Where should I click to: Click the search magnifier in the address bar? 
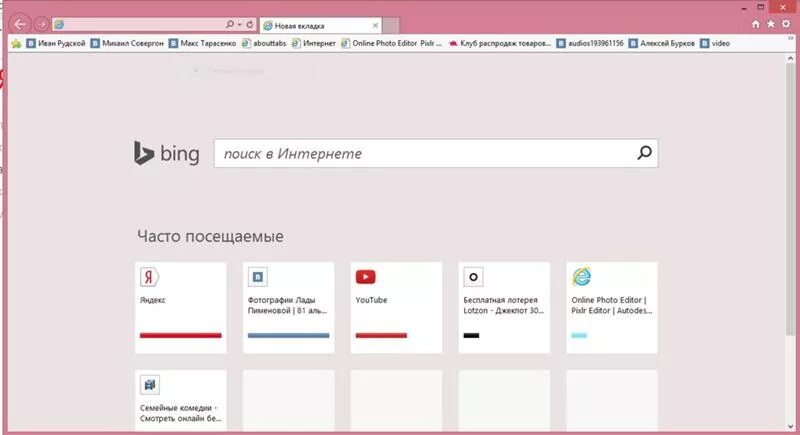(x=230, y=24)
